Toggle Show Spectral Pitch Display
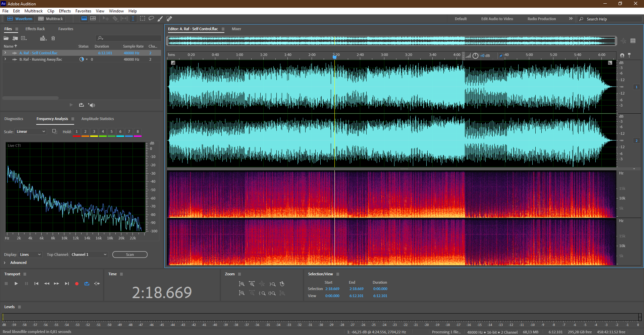This screenshot has width=644, height=335. [93, 19]
